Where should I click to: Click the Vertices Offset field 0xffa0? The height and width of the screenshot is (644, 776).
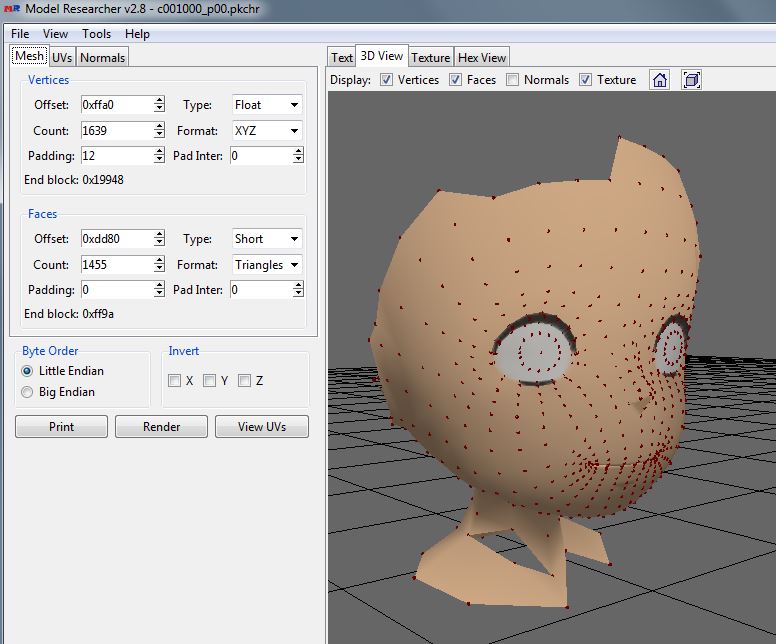[x=117, y=104]
